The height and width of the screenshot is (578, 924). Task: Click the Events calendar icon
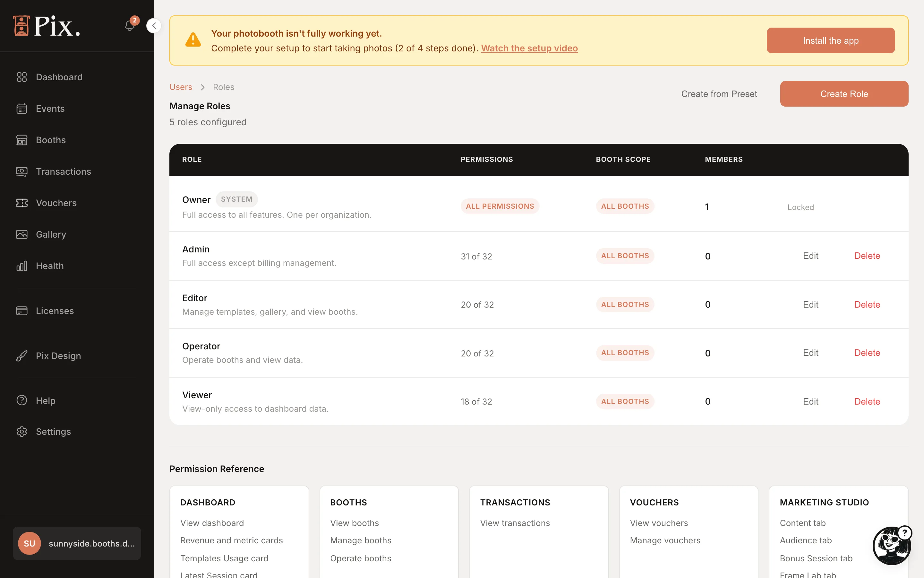22,109
